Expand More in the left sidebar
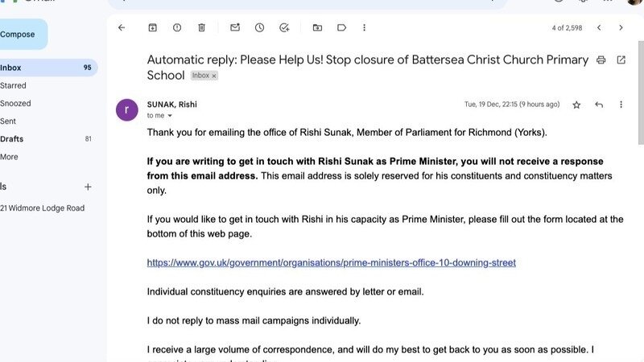This screenshot has width=644, height=362. (9, 157)
